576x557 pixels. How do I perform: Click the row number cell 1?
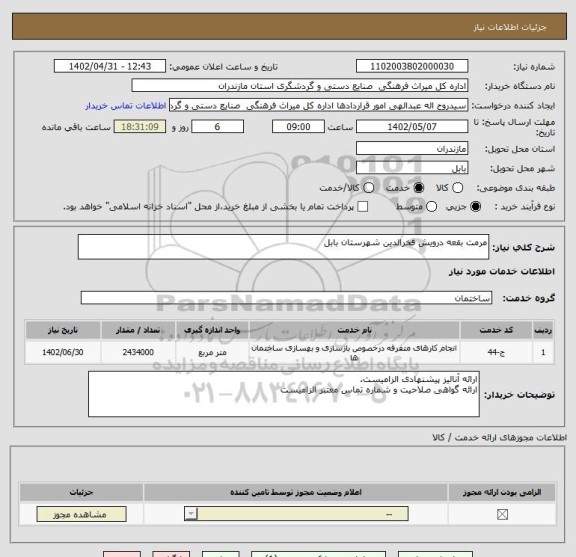pyautogui.click(x=543, y=352)
